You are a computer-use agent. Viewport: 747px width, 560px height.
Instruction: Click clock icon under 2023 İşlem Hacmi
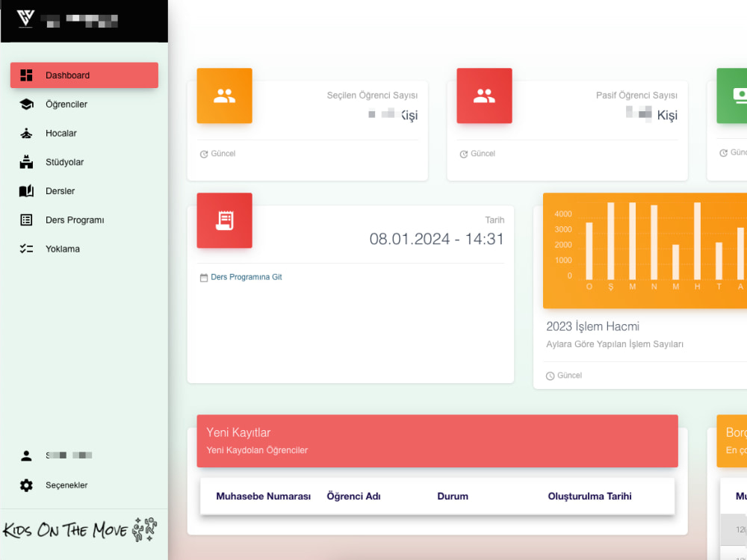point(551,376)
